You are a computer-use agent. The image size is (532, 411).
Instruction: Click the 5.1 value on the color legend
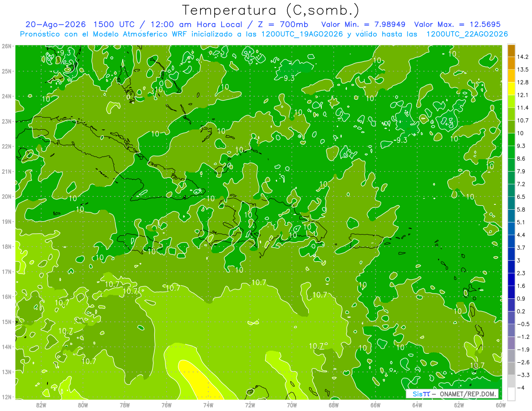point(521,222)
